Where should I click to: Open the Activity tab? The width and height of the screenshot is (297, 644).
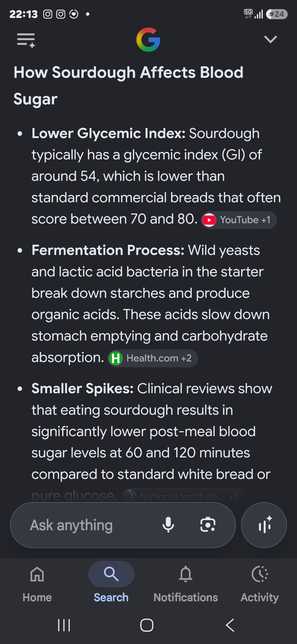pos(260,584)
